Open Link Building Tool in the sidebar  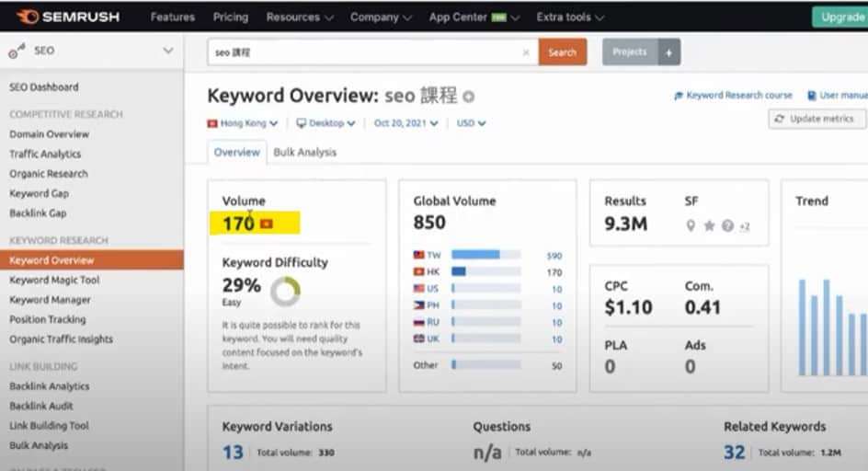(x=49, y=425)
